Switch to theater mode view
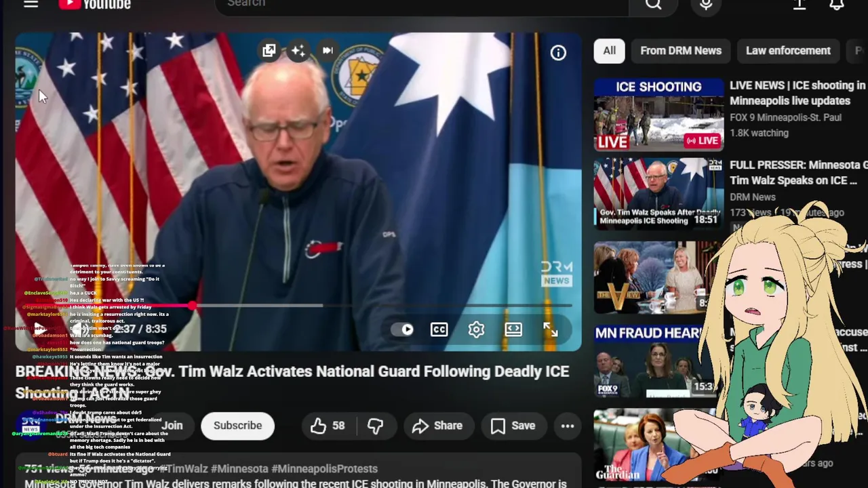This screenshot has height=488, width=868. tap(513, 329)
